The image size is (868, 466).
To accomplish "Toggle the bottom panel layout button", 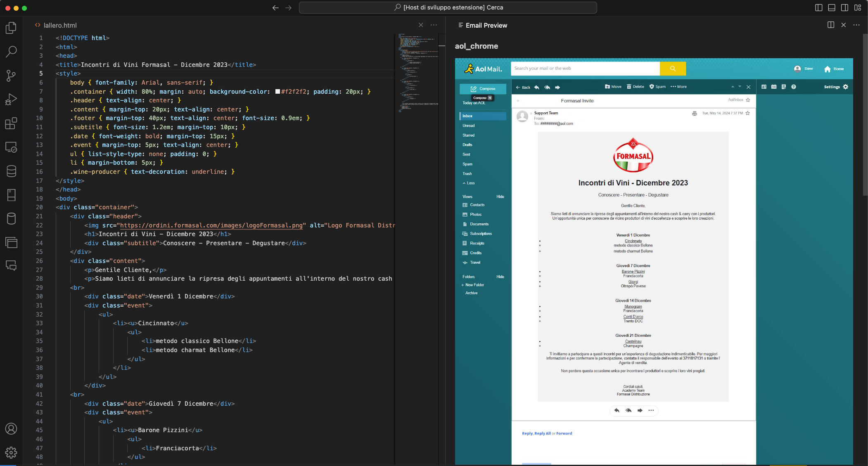I will pos(832,7).
